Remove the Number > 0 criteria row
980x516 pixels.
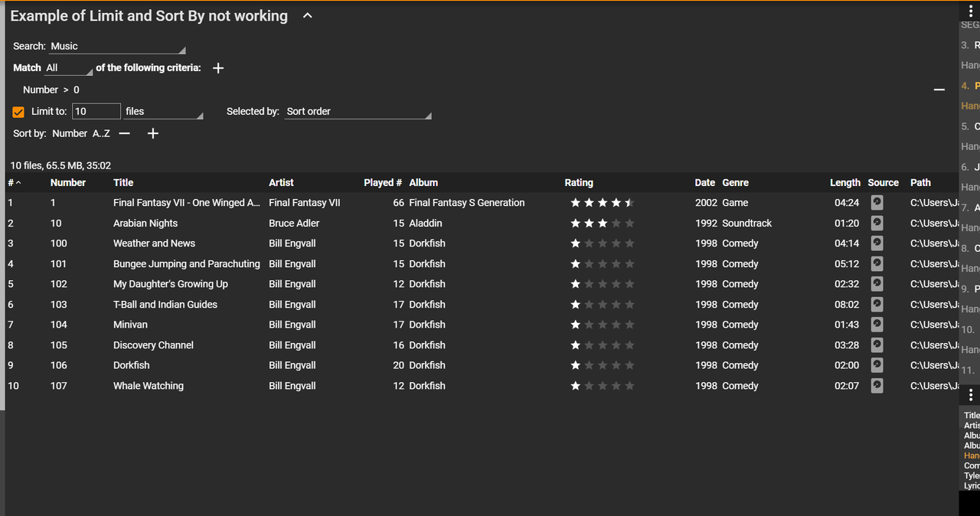[x=939, y=90]
